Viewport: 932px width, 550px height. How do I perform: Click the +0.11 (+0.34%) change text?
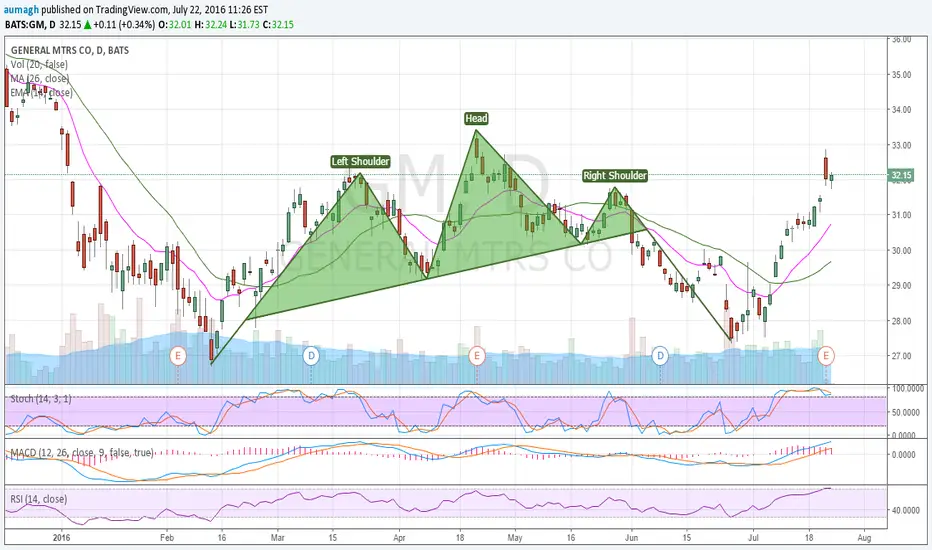(124, 25)
